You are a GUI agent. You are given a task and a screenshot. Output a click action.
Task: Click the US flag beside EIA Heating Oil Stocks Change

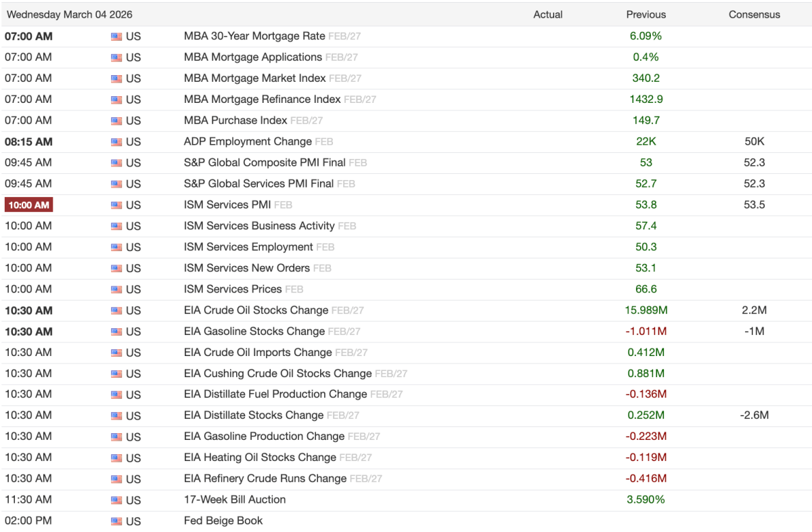[x=116, y=458]
